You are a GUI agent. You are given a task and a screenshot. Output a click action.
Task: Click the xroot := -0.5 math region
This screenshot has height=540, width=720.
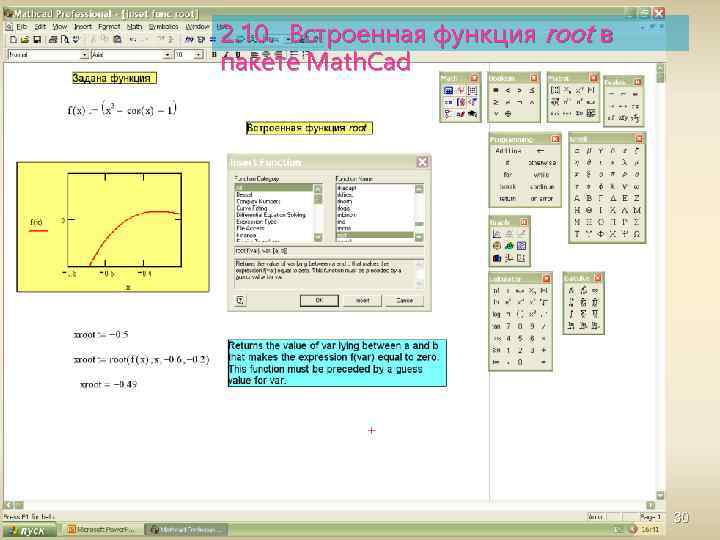(x=101, y=334)
